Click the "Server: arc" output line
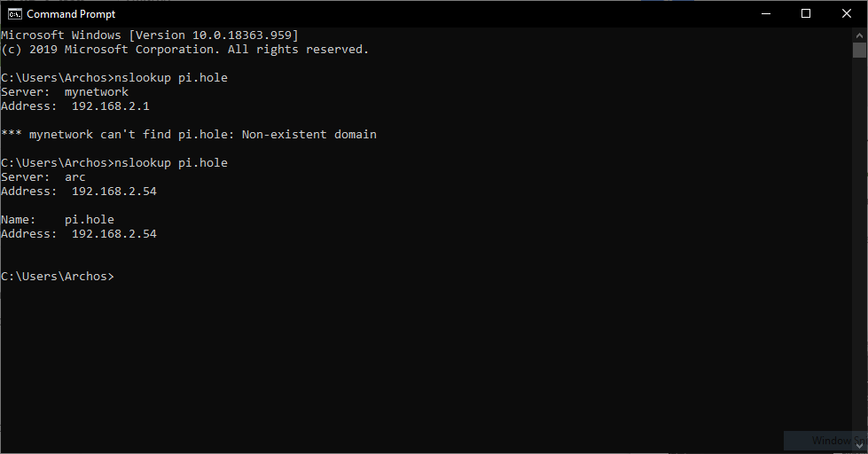 (43, 177)
